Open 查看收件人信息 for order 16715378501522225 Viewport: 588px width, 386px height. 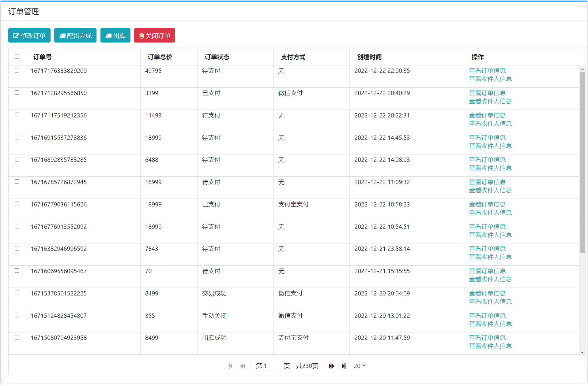[490, 302]
